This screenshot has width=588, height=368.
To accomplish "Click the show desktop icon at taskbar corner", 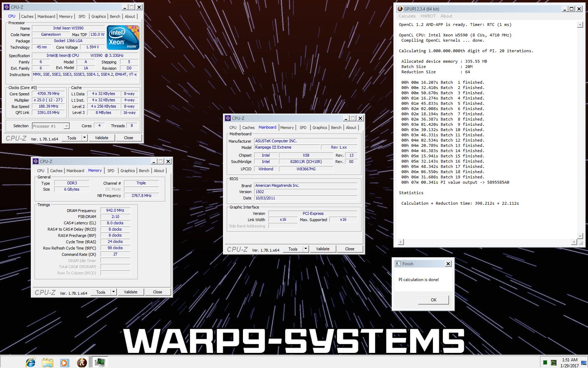I will point(583,362).
